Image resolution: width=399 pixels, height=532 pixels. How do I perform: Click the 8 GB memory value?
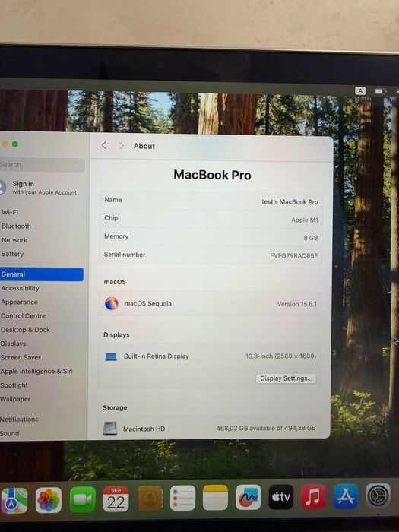(x=311, y=238)
